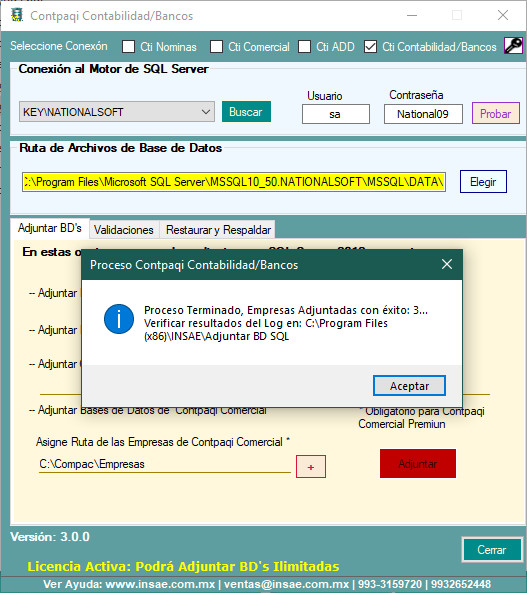The height and width of the screenshot is (593, 527).
Task: Click the Usuario field containing sa
Action: pyautogui.click(x=336, y=114)
